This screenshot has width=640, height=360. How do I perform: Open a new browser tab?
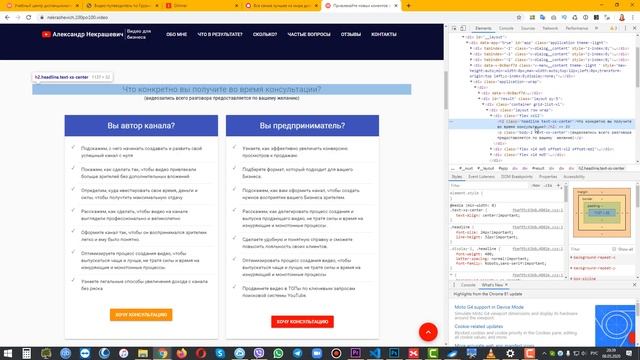pyautogui.click(x=408, y=6)
